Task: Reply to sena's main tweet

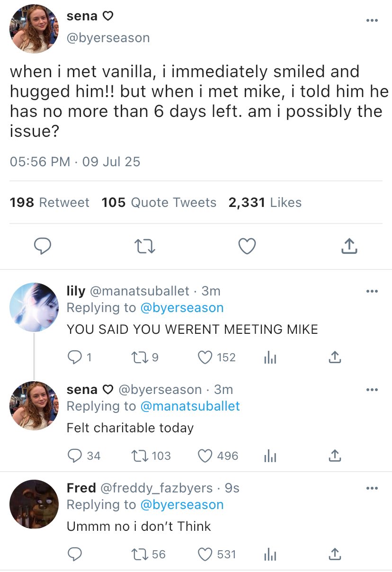Action: coord(43,246)
